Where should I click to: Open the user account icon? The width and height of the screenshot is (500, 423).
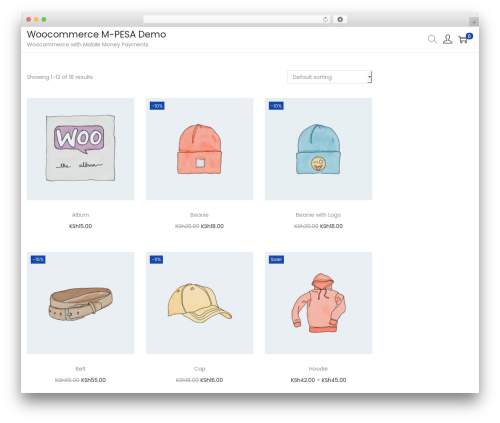pos(447,39)
